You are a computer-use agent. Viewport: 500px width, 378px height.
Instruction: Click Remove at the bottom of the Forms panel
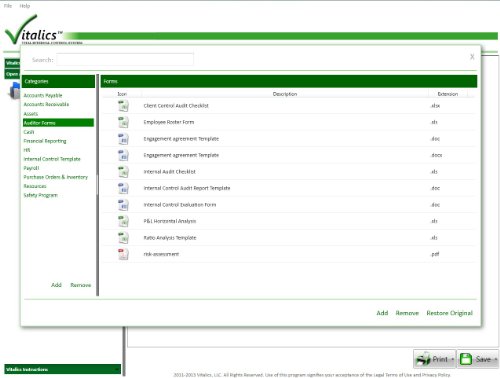[407, 313]
